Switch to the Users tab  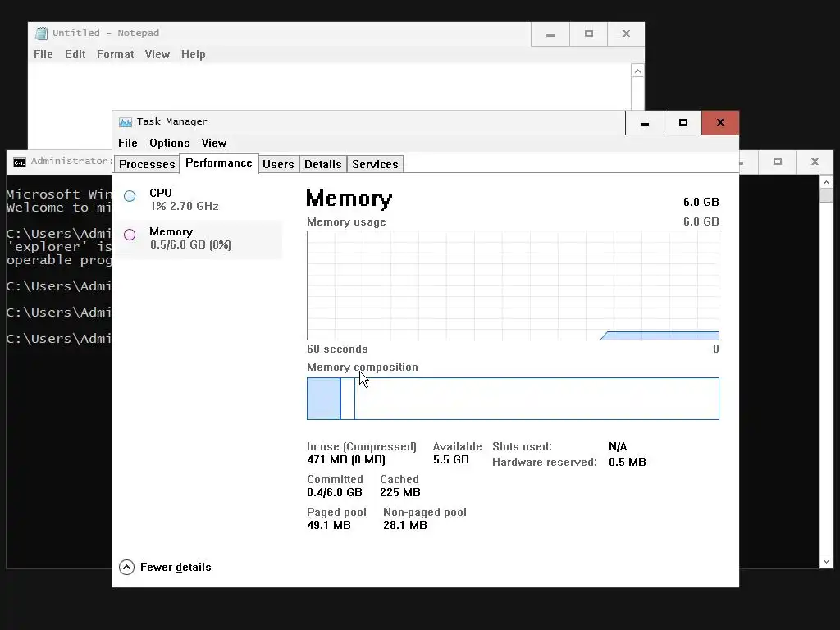tap(278, 164)
